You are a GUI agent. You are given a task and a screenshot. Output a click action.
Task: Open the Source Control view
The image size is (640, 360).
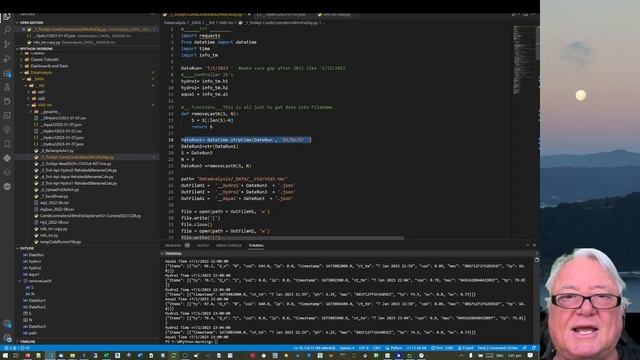click(x=7, y=44)
